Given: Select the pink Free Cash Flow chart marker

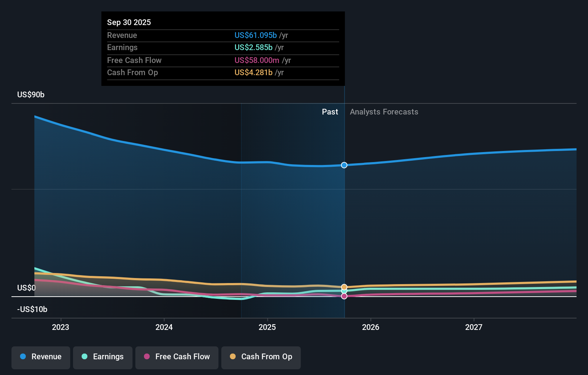Looking at the screenshot, I should point(344,296).
